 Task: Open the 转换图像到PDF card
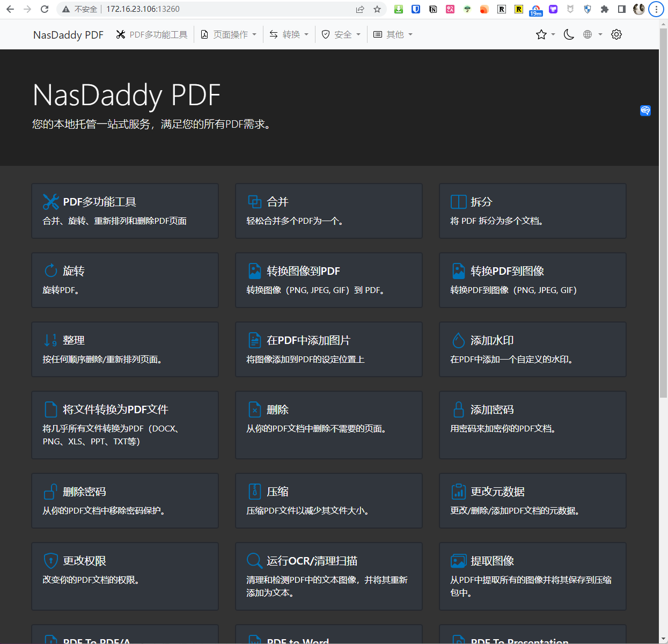click(328, 280)
